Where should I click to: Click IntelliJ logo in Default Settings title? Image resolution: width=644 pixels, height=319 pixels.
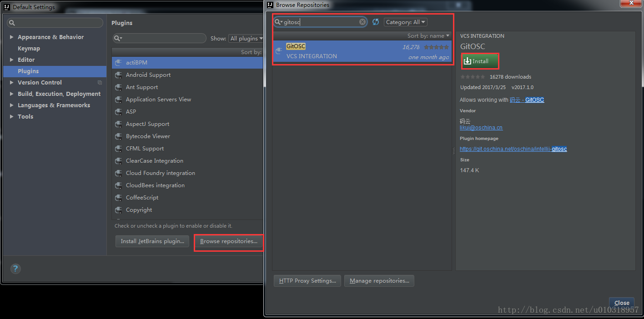click(x=7, y=7)
